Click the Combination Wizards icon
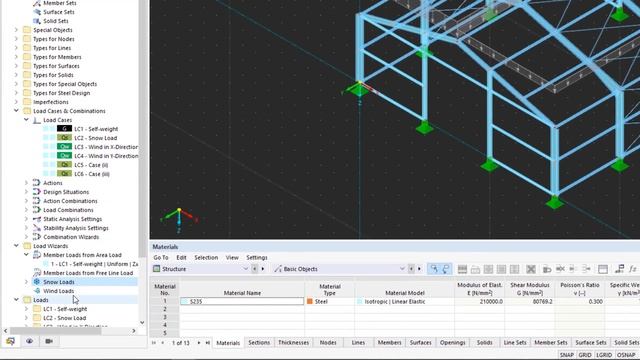 pyautogui.click(x=37, y=237)
